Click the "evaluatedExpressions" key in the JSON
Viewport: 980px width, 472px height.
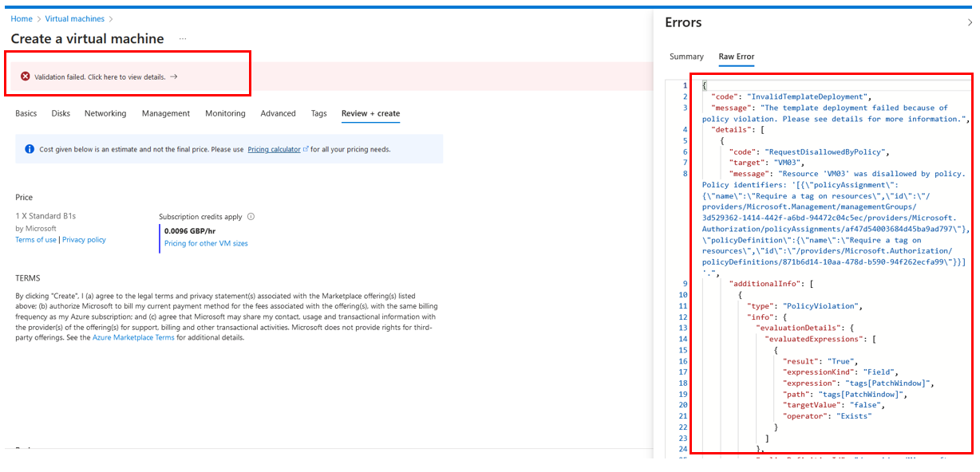pyautogui.click(x=812, y=339)
